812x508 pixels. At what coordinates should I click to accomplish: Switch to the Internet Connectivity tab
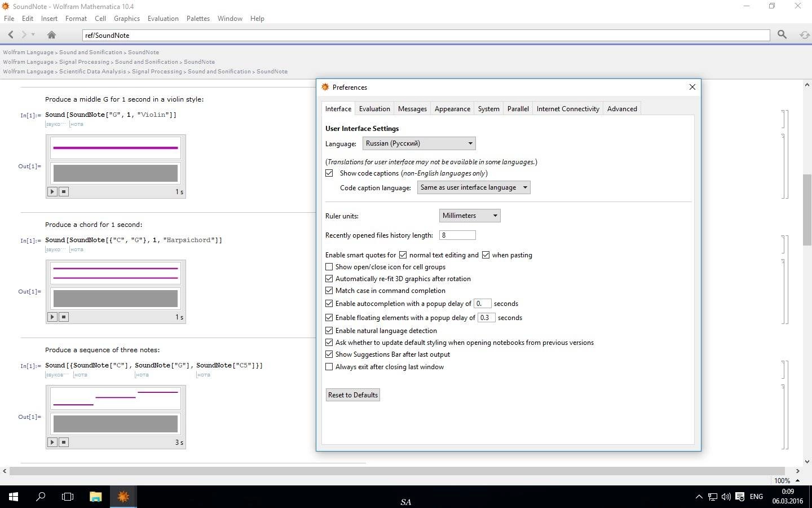[x=568, y=109]
